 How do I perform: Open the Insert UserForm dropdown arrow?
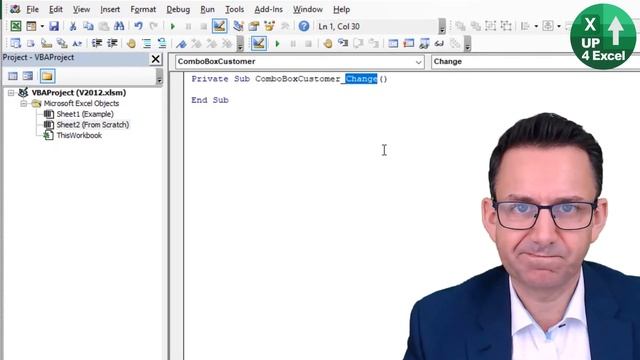(x=42, y=26)
